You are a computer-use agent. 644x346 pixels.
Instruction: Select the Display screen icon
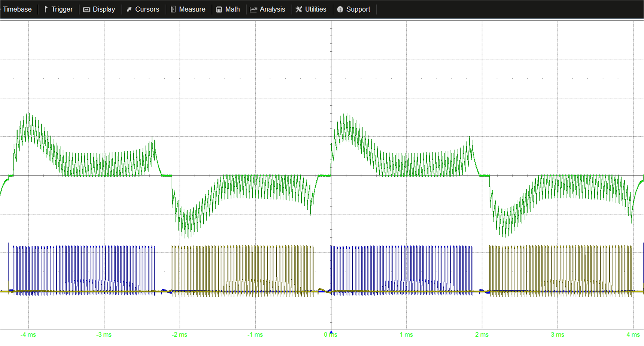tap(87, 9)
